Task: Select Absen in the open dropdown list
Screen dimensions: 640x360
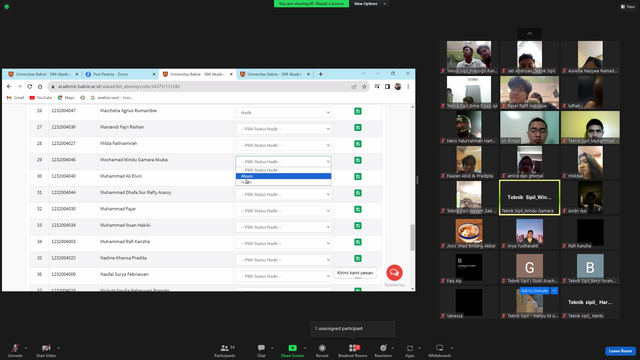Action: (x=283, y=176)
